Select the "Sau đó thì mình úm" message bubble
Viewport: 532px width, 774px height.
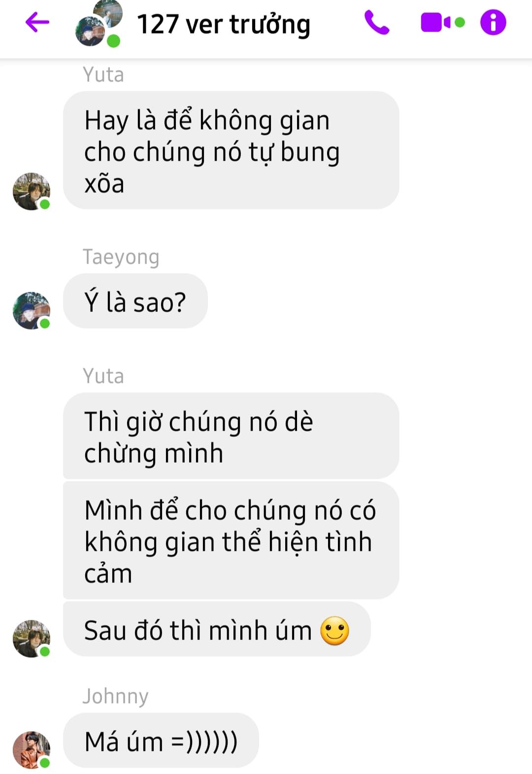pyautogui.click(x=217, y=629)
